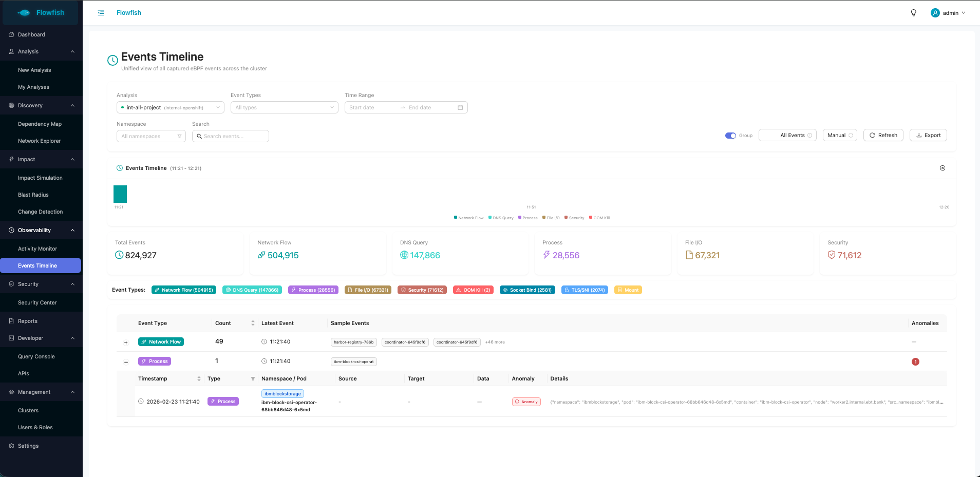Click the Search events input field
980x477 pixels.
[x=231, y=136]
